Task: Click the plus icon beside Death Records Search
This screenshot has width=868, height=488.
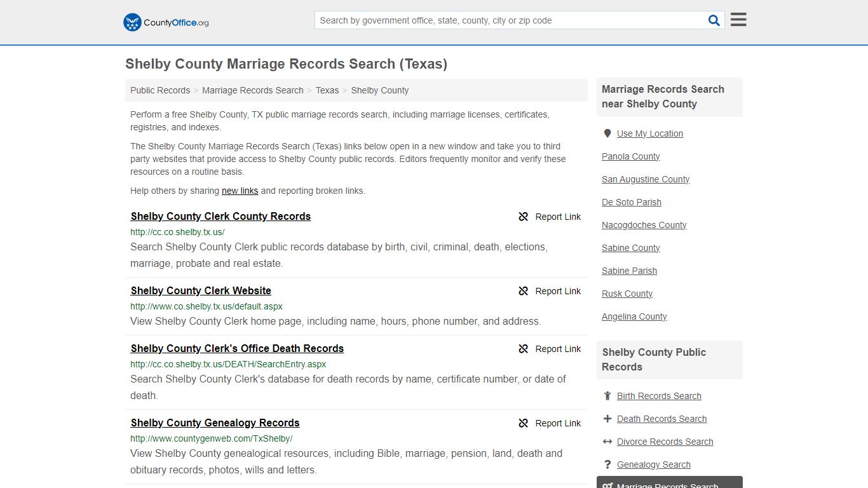Action: pos(607,419)
